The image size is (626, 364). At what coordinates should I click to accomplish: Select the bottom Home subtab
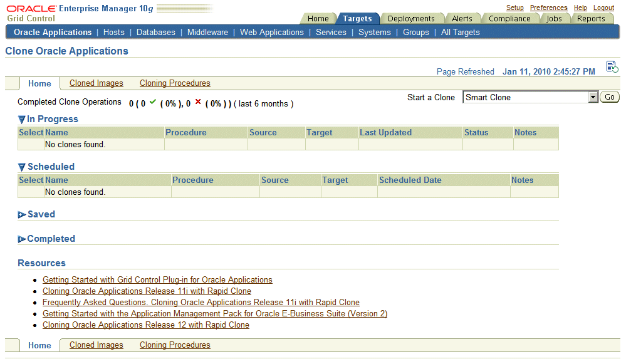tap(39, 345)
